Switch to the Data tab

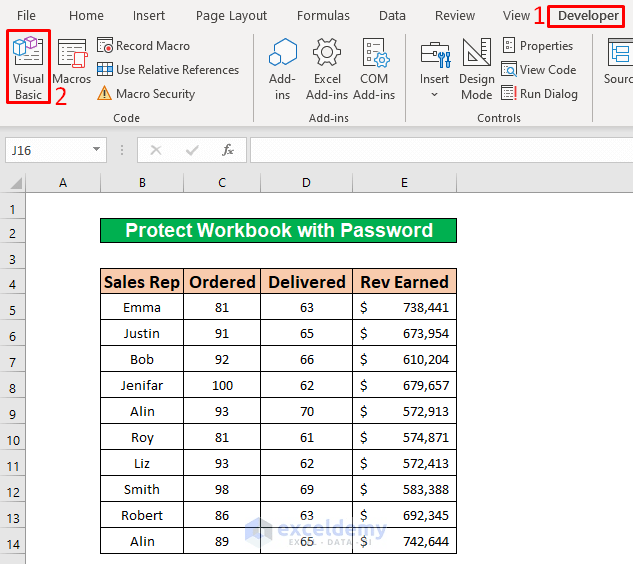(x=392, y=15)
